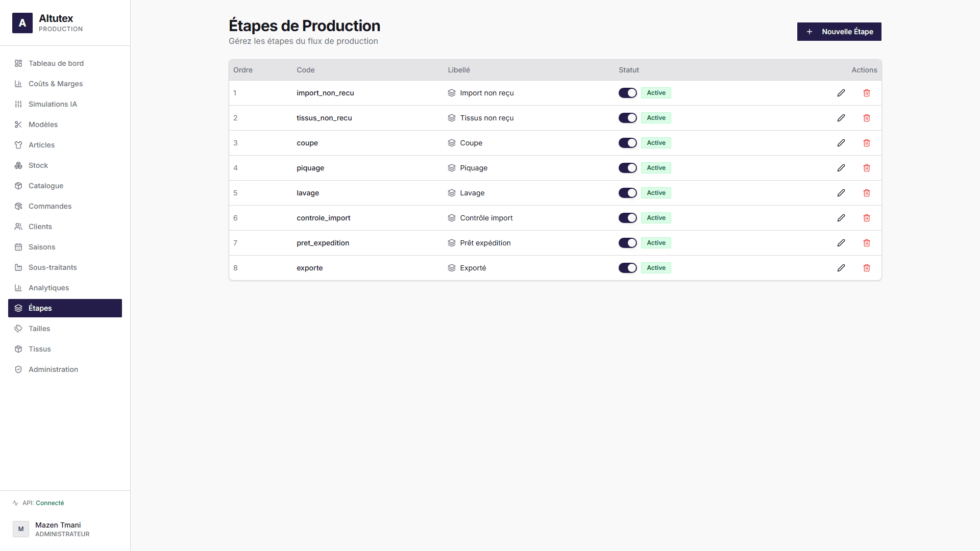
Task: Delete the pret_expedition step
Action: (867, 243)
